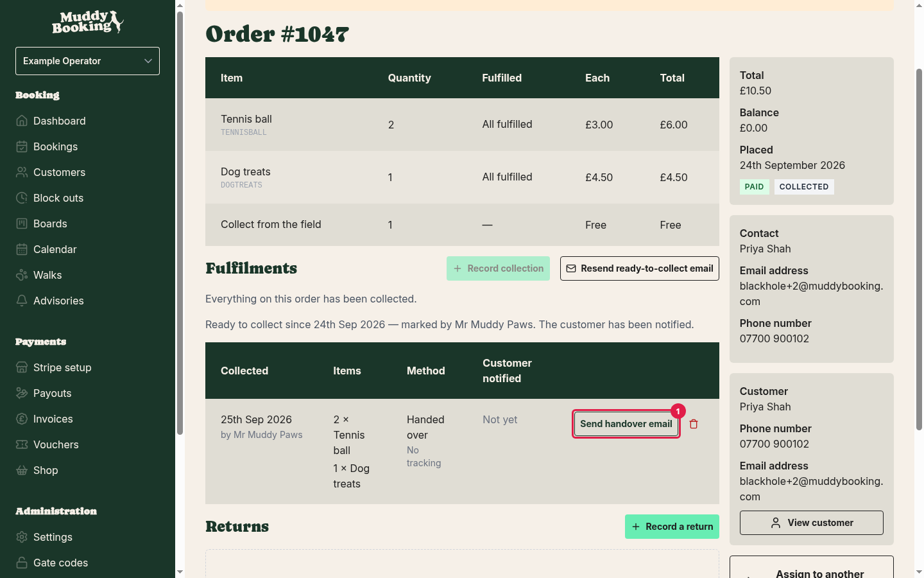Screen dimensions: 924x578
Task: Open View customer for Priya Shah
Action: 811,523
